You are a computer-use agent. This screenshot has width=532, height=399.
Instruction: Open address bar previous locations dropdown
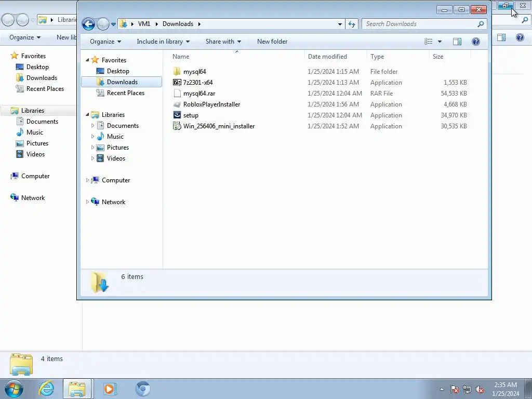(340, 24)
